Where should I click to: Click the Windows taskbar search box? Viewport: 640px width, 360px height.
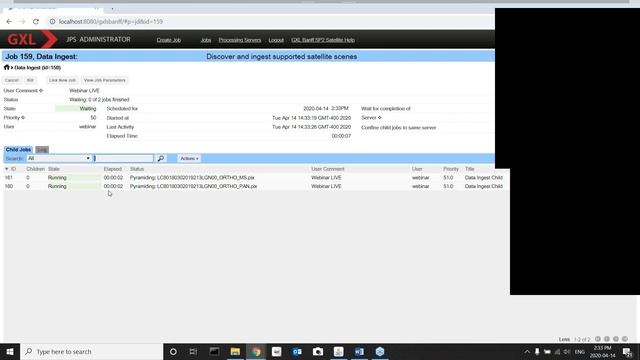pos(91,351)
